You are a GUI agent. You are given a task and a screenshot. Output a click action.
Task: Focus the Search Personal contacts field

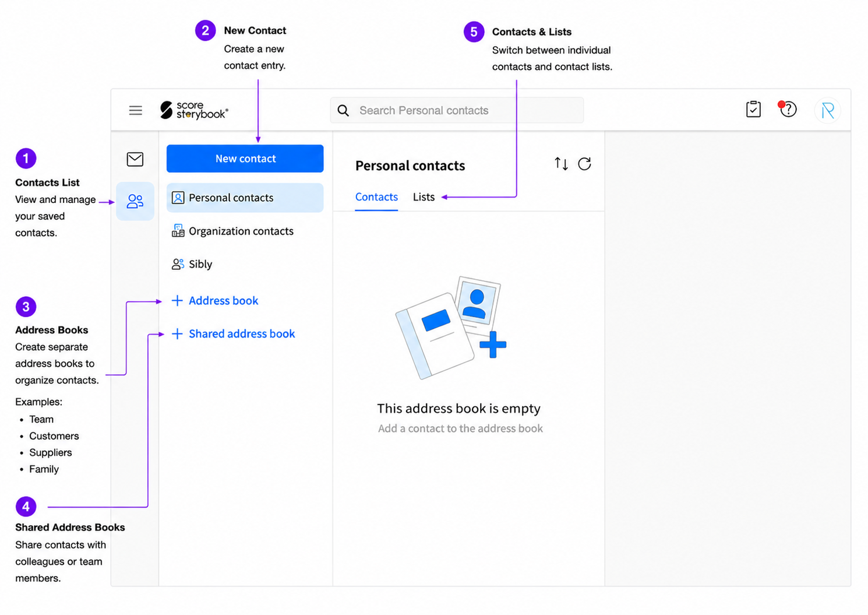click(457, 110)
